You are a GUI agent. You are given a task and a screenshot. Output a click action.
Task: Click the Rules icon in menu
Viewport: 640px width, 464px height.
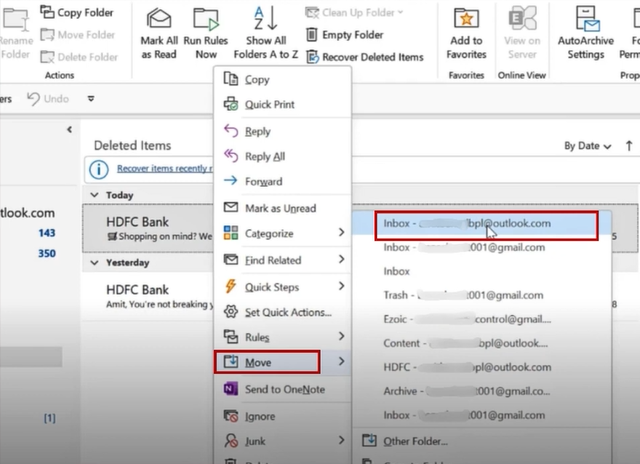[231, 337]
